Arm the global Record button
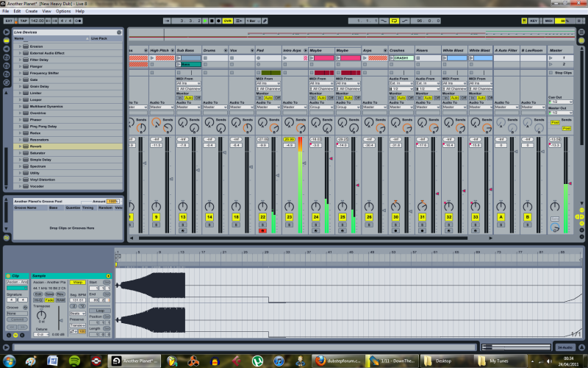 218,21
